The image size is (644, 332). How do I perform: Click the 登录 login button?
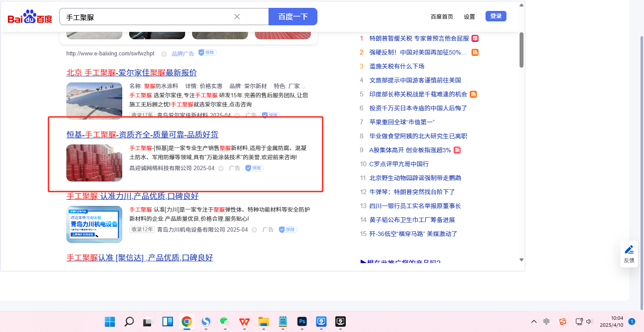pyautogui.click(x=496, y=16)
